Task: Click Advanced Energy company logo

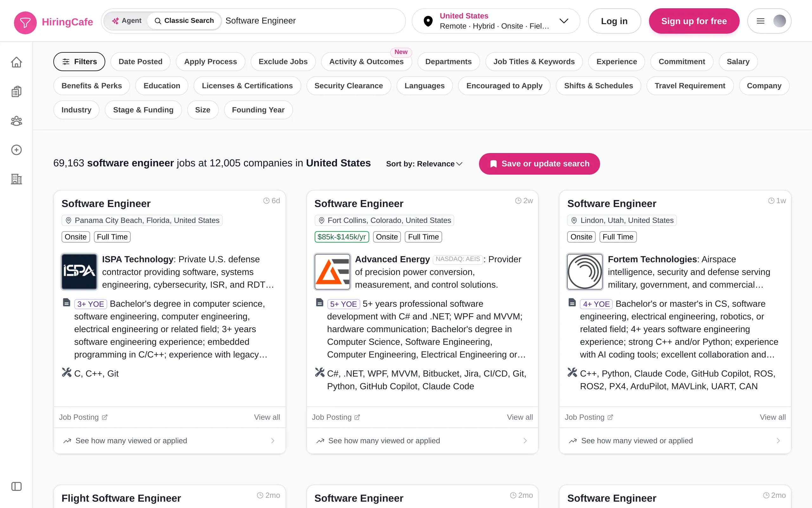Action: click(x=332, y=271)
